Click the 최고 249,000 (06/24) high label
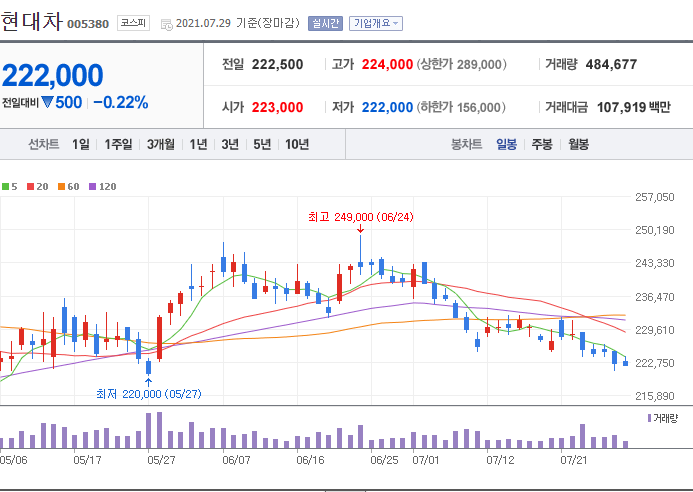The height and width of the screenshot is (492, 693). point(361,217)
